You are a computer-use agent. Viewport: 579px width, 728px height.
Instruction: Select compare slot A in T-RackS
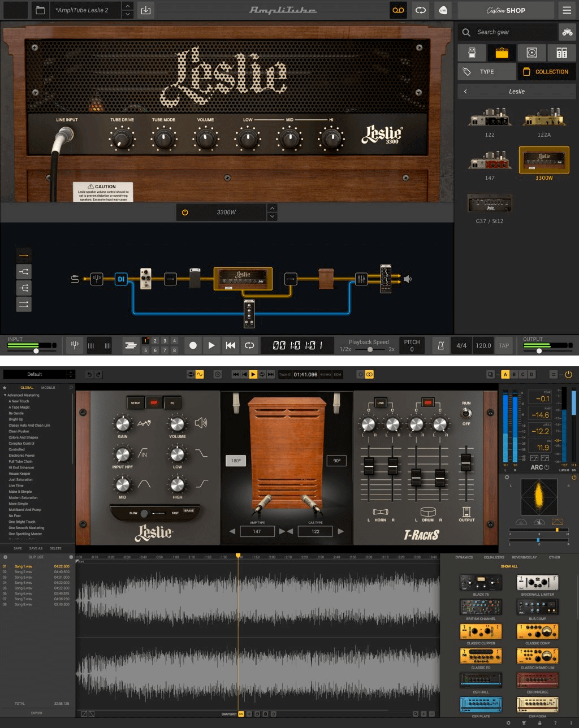click(505, 374)
